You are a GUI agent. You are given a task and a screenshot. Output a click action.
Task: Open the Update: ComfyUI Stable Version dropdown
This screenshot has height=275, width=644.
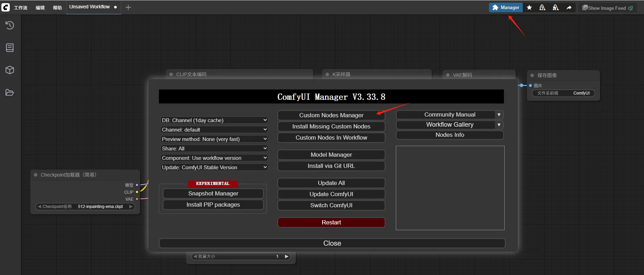(214, 167)
